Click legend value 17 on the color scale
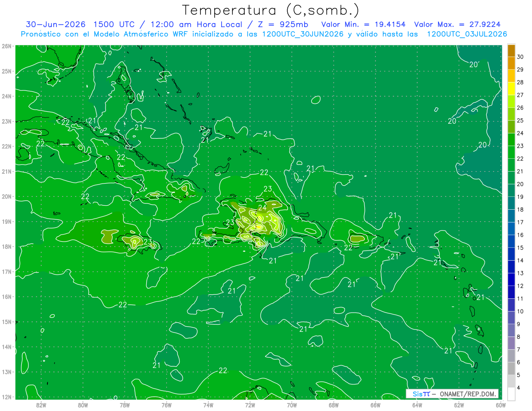The image size is (532, 411). (520, 222)
